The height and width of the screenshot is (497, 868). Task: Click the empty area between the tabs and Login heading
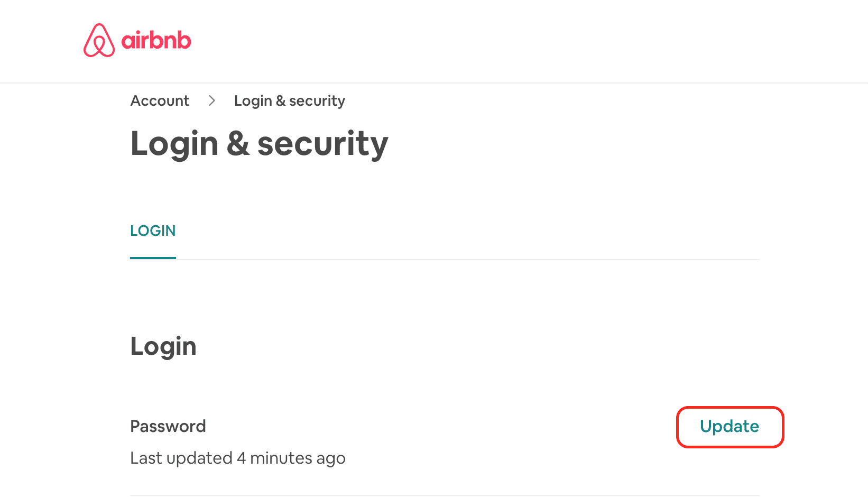(444, 296)
